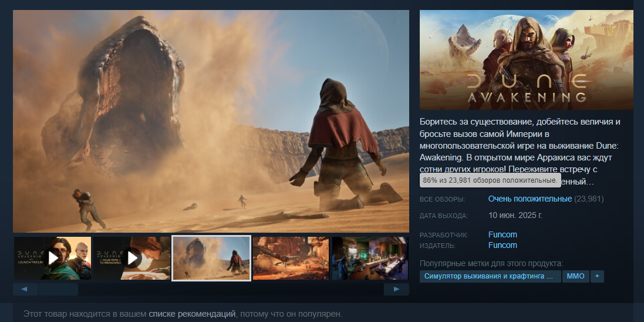Click the 'ВСЕ ОБЗОРЫ:' label
The height and width of the screenshot is (322, 644).
(442, 199)
